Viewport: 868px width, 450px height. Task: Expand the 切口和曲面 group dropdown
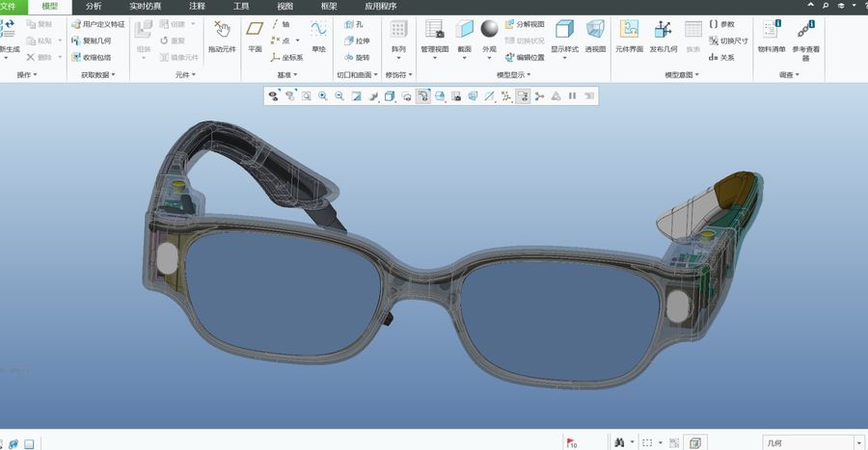click(x=358, y=74)
